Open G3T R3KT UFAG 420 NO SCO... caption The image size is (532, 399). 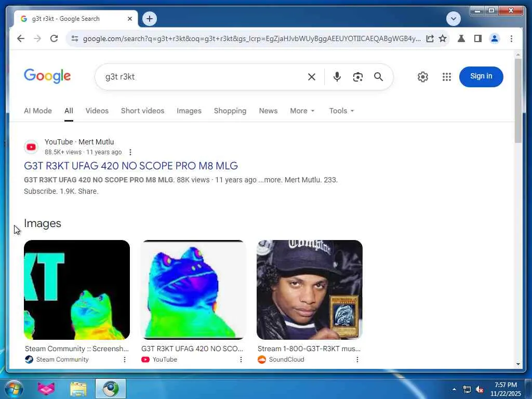pos(192,349)
